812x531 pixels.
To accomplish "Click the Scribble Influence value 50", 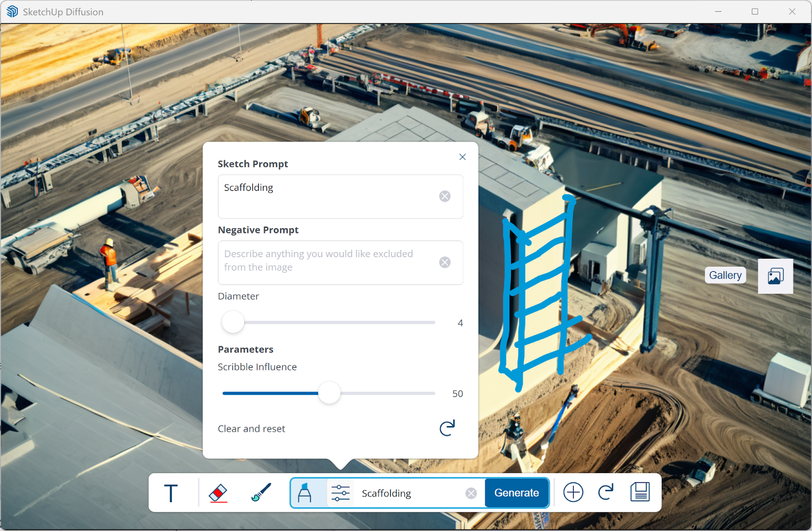I will point(458,394).
